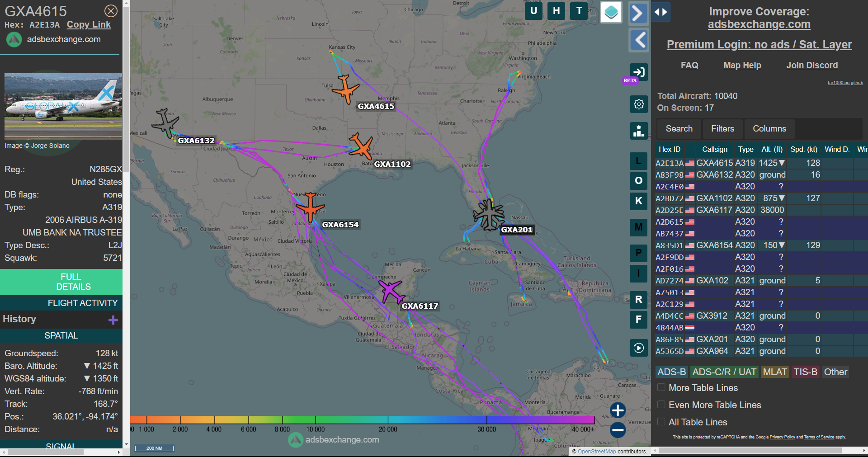Click the T map toggle button
The height and width of the screenshot is (457, 868).
point(579,11)
